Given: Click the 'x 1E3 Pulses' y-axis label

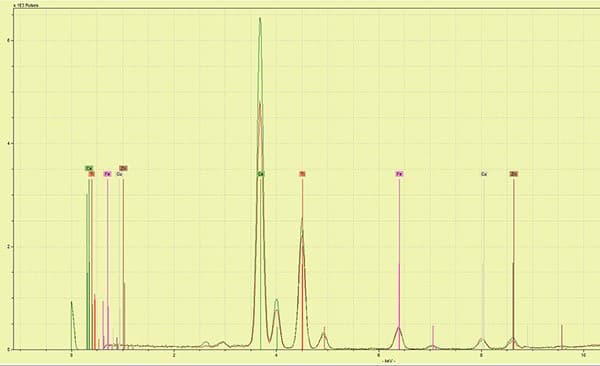Looking at the screenshot, I should tap(26, 6).
